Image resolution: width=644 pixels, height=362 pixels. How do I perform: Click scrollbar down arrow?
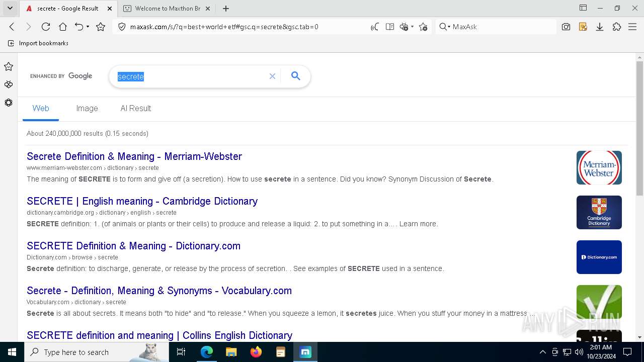640,337
